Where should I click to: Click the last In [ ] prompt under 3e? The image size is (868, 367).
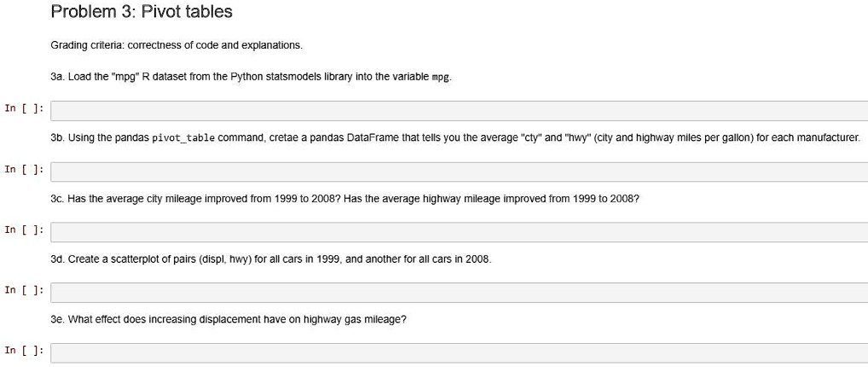click(24, 350)
